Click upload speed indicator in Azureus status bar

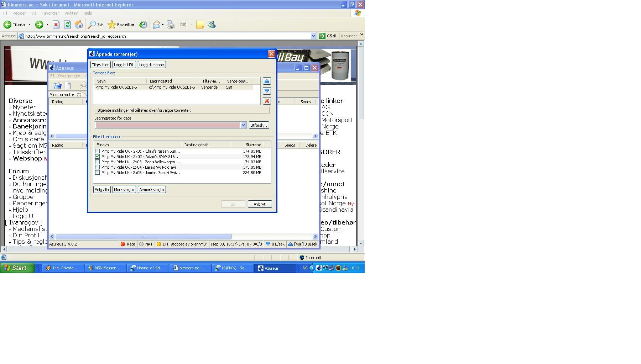pyautogui.click(x=302, y=244)
